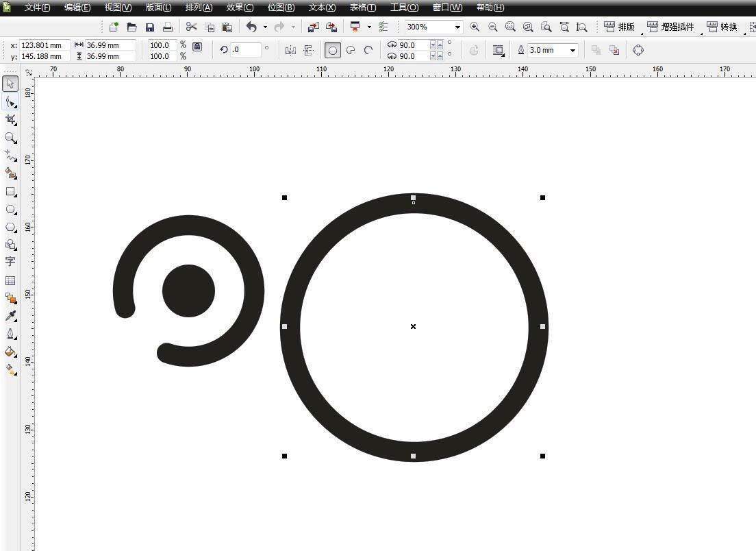
Task: Switch shape type to Pie
Action: 351,50
